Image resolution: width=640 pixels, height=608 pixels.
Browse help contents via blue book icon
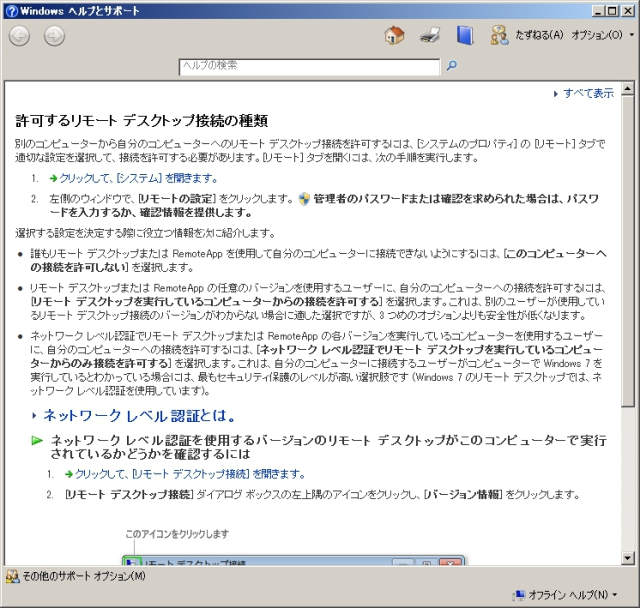coord(465,35)
